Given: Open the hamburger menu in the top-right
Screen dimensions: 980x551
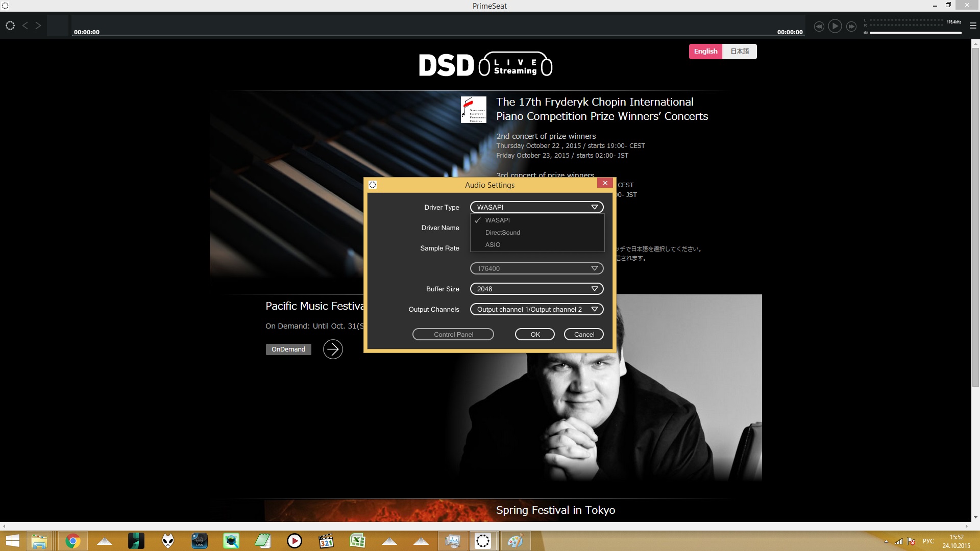Looking at the screenshot, I should click(973, 26).
